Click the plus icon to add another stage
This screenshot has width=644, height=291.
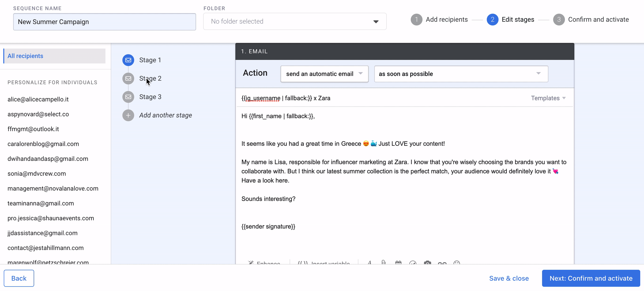coord(128,115)
